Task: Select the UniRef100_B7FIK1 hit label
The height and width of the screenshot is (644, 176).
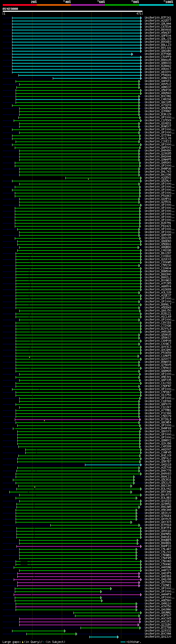Action: tap(158, 18)
